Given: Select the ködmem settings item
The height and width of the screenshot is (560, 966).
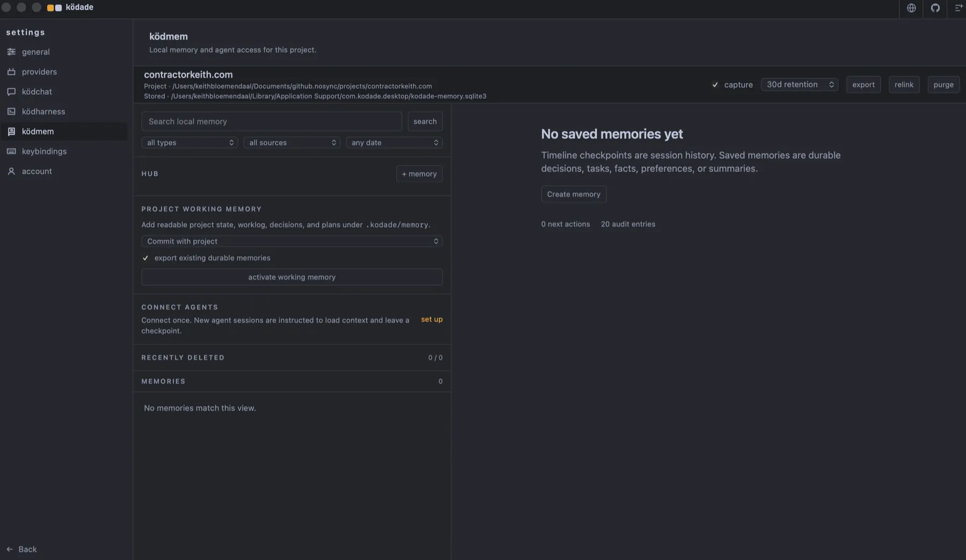Looking at the screenshot, I should point(64,131).
